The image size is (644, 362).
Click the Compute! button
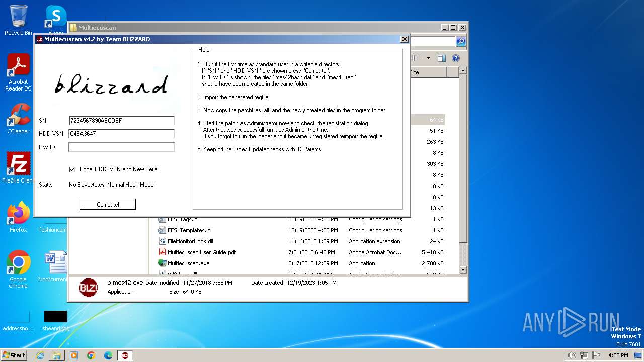108,204
